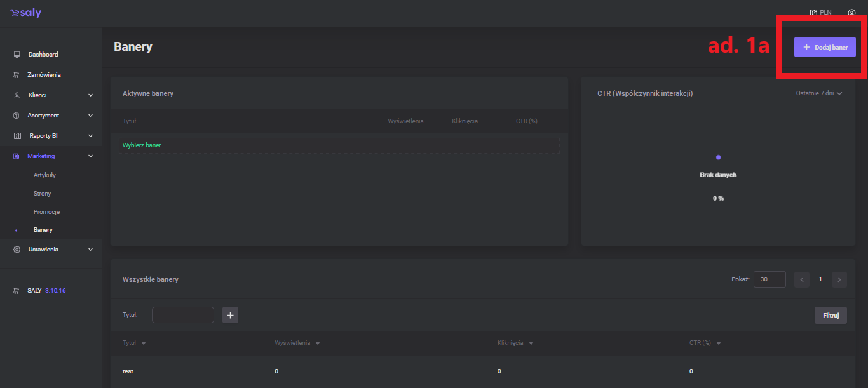Open the user account icon
The image size is (868, 388).
click(x=851, y=13)
